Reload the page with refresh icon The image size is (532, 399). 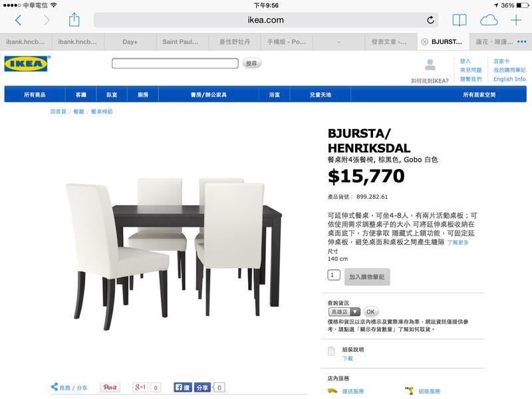pyautogui.click(x=430, y=20)
